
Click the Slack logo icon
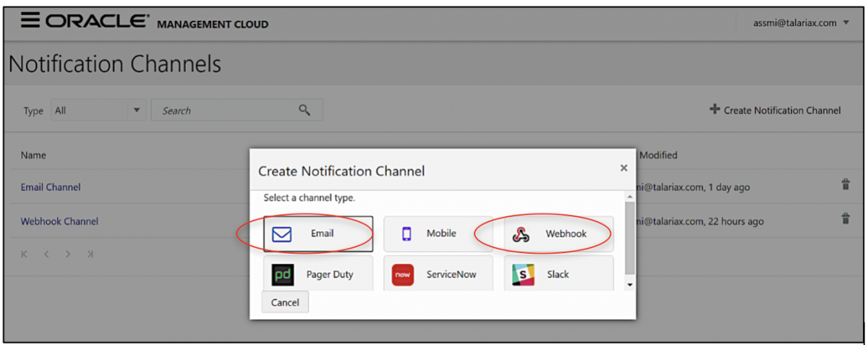click(522, 275)
